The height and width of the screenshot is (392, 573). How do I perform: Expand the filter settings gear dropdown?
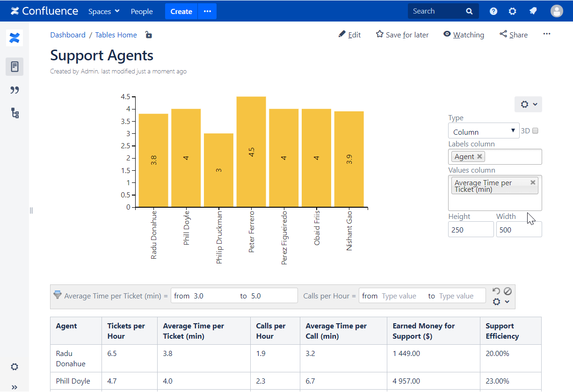click(500, 302)
